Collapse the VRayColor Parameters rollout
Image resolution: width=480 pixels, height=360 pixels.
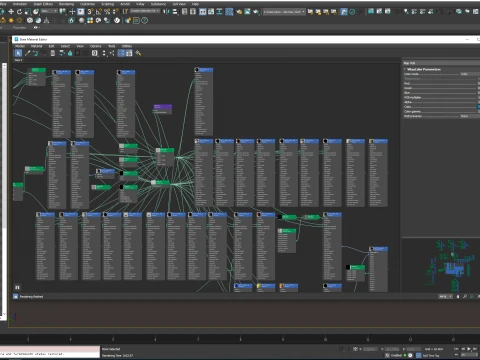(424, 69)
